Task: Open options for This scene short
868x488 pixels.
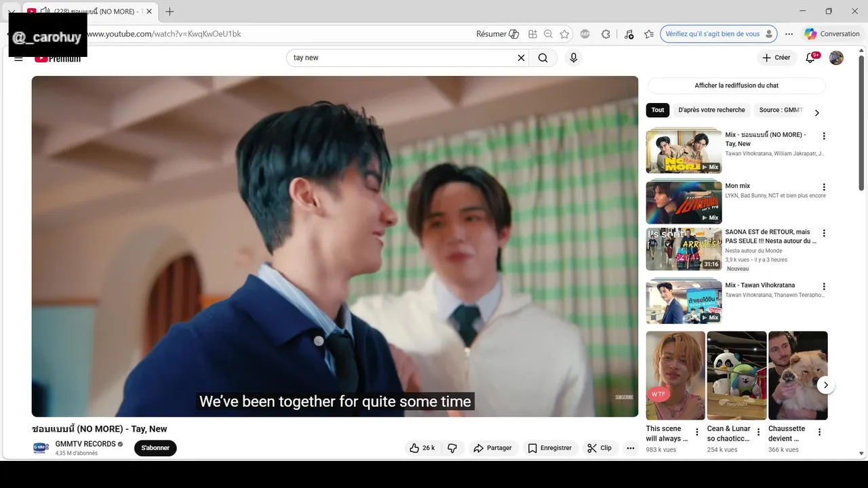Action: [x=697, y=432]
